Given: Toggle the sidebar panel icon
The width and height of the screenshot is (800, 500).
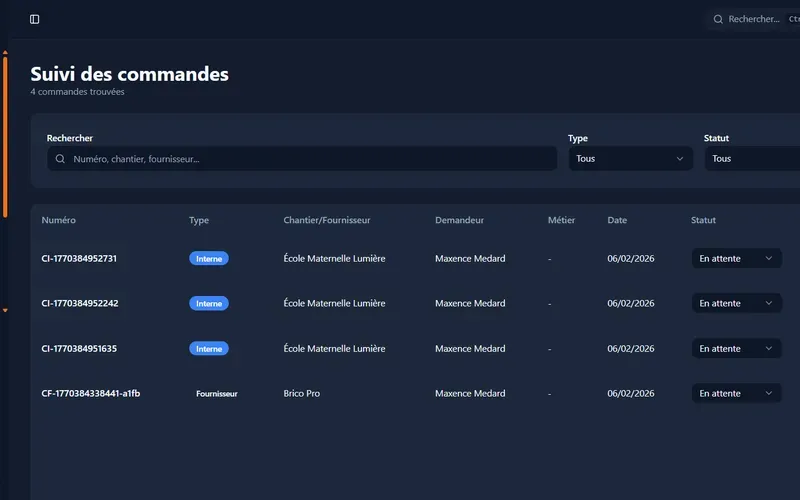Looking at the screenshot, I should 35,19.
